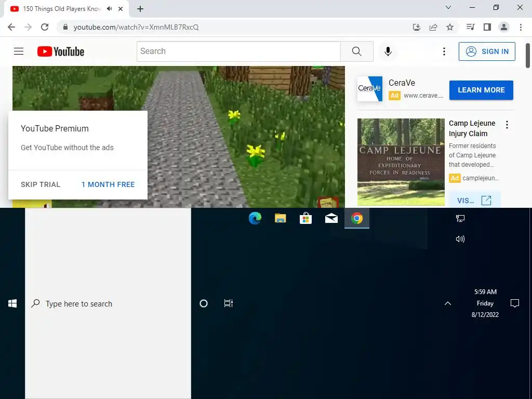Open YouTube settings three-dot menu
Viewport: 532px width, 399px height.
[444, 51]
